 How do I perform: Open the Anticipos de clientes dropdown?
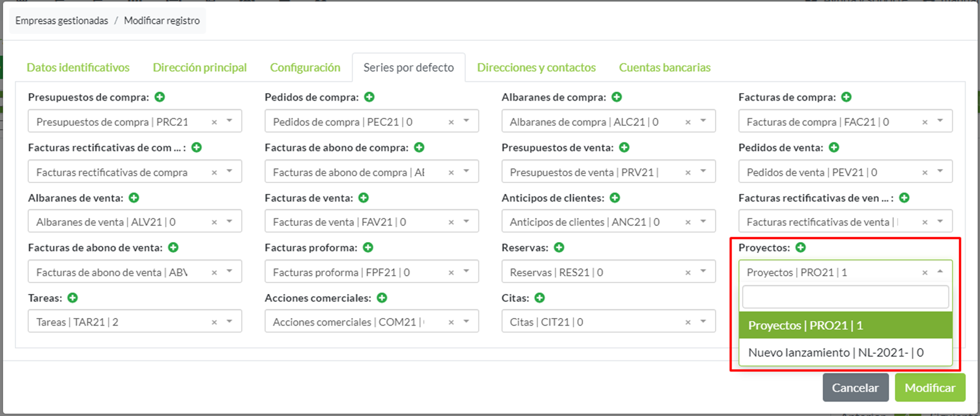703,222
